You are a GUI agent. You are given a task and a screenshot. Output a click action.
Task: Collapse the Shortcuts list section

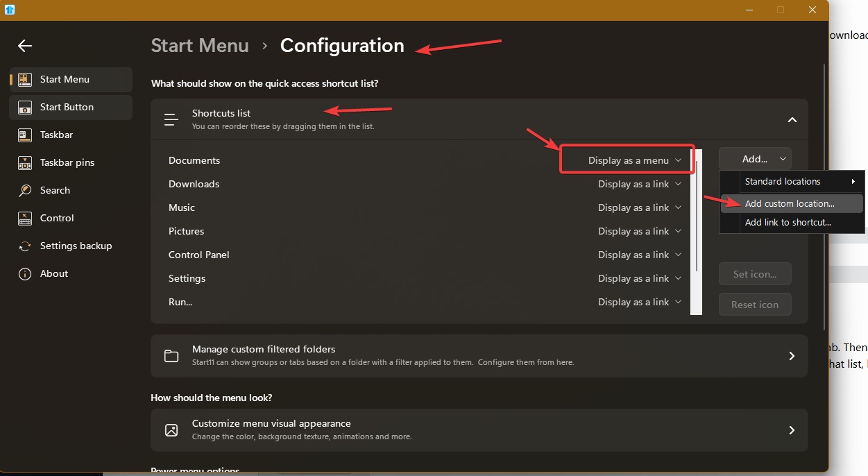pyautogui.click(x=792, y=120)
